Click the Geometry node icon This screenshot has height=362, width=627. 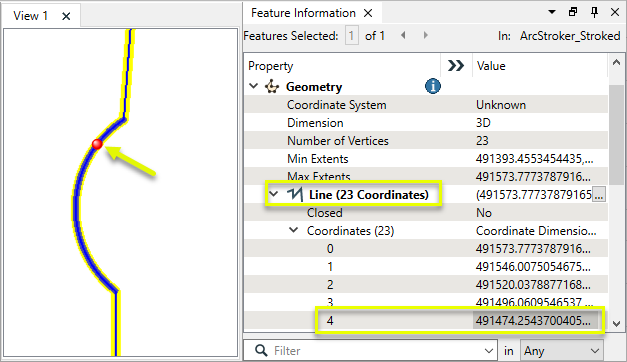[x=272, y=86]
